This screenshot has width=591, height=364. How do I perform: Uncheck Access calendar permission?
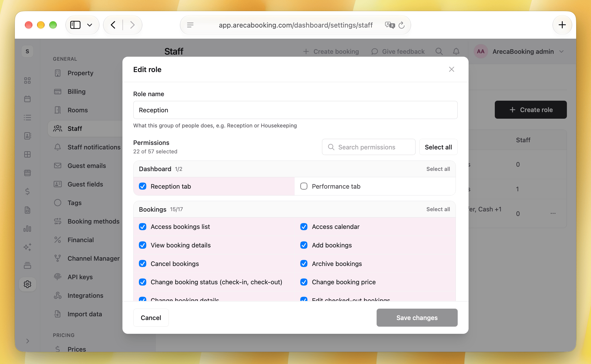point(304,227)
